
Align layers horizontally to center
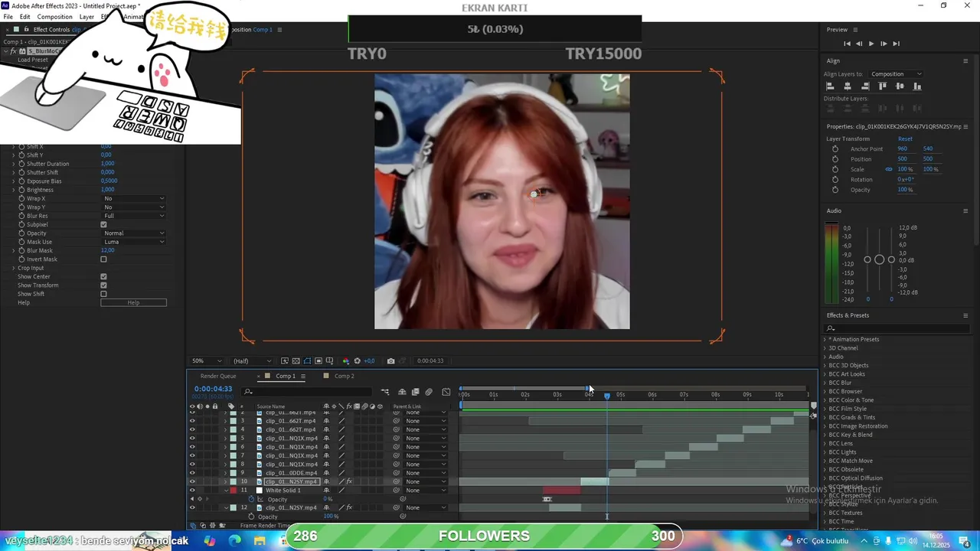pyautogui.click(x=848, y=86)
